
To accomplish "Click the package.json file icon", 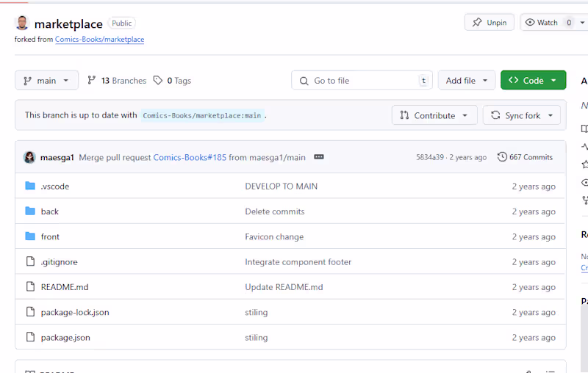I will [x=30, y=337].
